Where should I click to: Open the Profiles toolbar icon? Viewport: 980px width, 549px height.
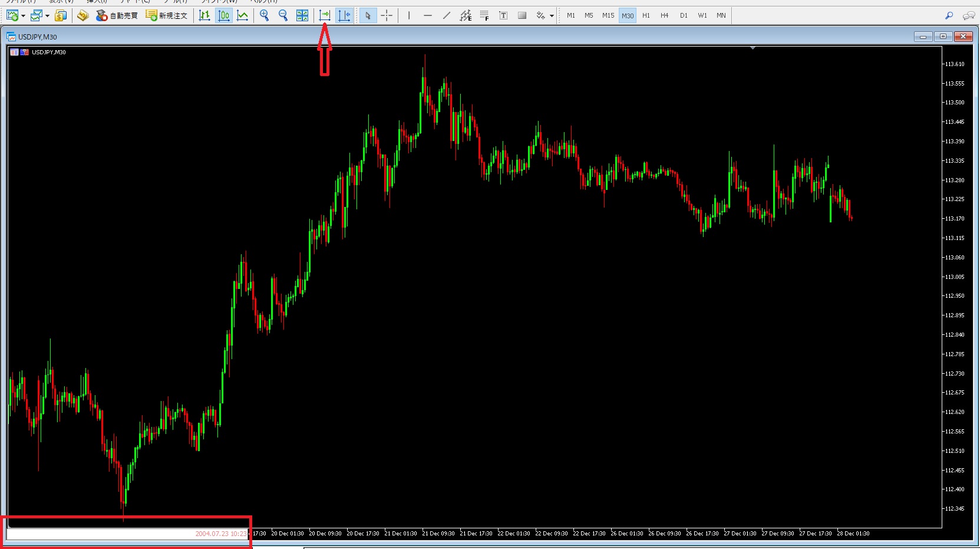tap(37, 15)
